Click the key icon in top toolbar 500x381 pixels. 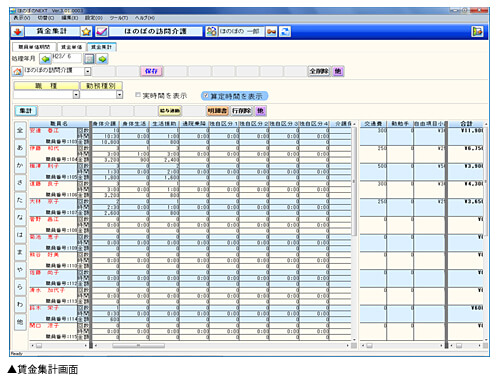pyautogui.click(x=271, y=32)
